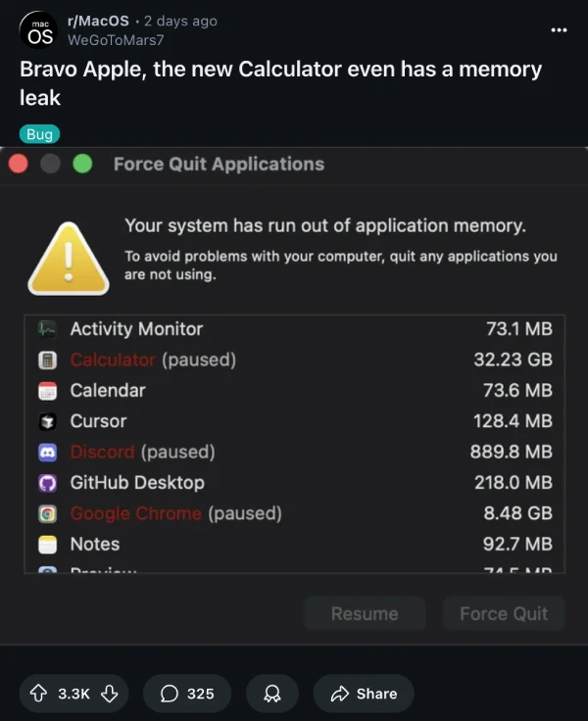Select the Calculator app icon in list
Image resolution: width=588 pixels, height=721 pixels.
47,360
